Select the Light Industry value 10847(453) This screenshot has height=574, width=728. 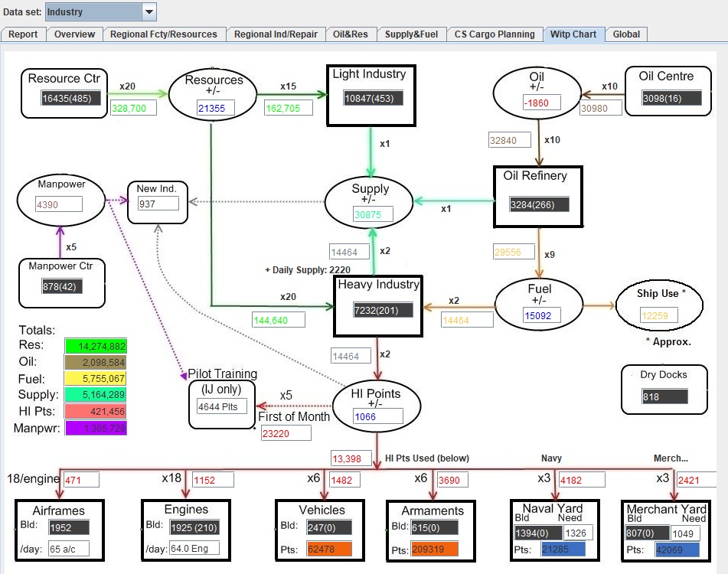tap(373, 99)
